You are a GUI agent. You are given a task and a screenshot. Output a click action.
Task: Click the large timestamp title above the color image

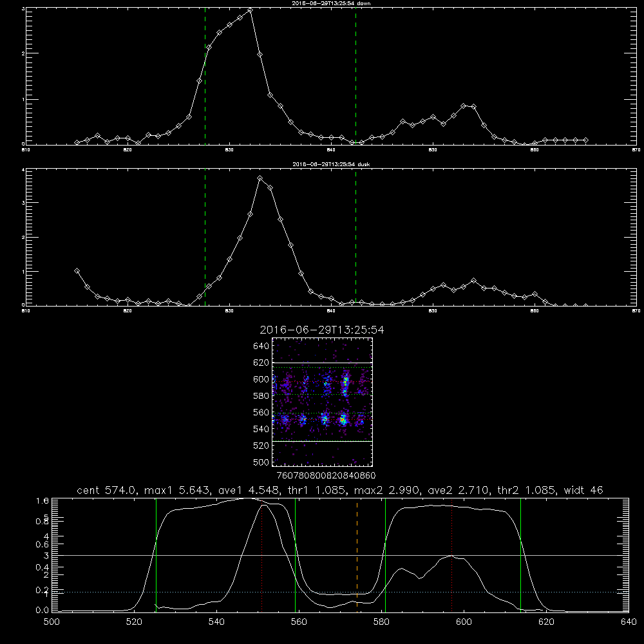[x=322, y=330]
